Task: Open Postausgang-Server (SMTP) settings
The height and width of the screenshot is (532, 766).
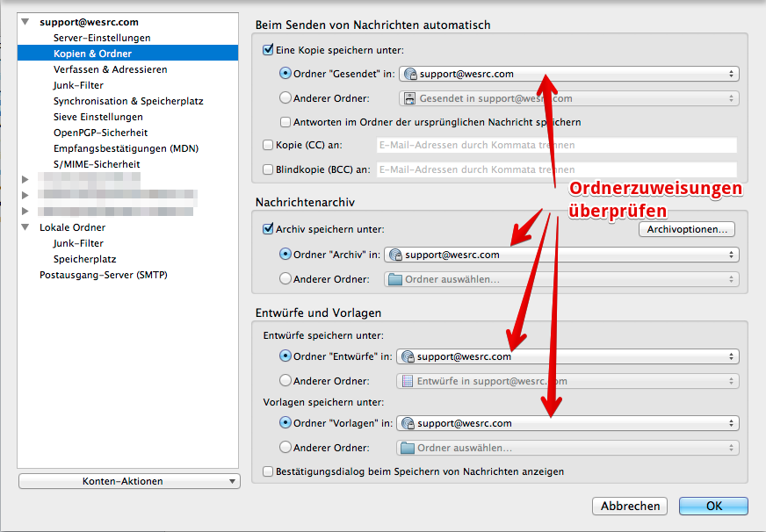Action: [103, 275]
